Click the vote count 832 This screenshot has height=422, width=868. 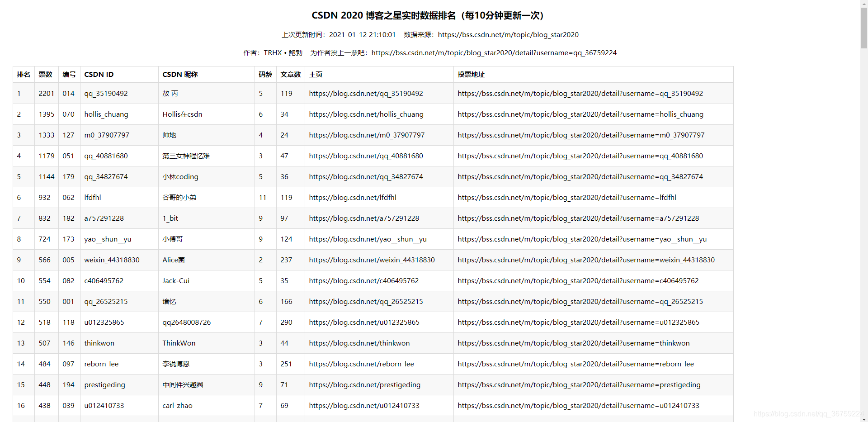pos(44,218)
